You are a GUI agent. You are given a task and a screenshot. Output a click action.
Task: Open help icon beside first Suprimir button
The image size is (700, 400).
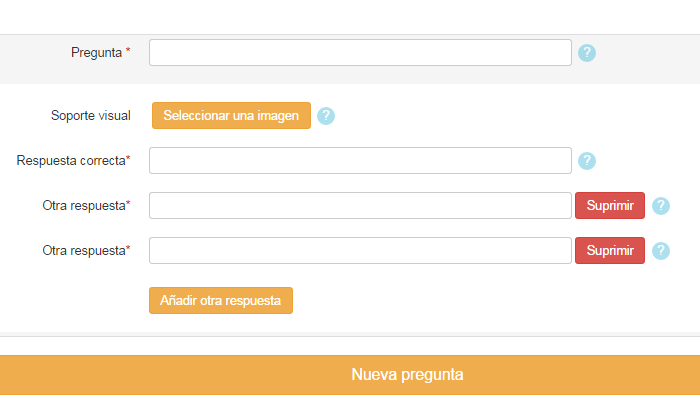pos(661,206)
